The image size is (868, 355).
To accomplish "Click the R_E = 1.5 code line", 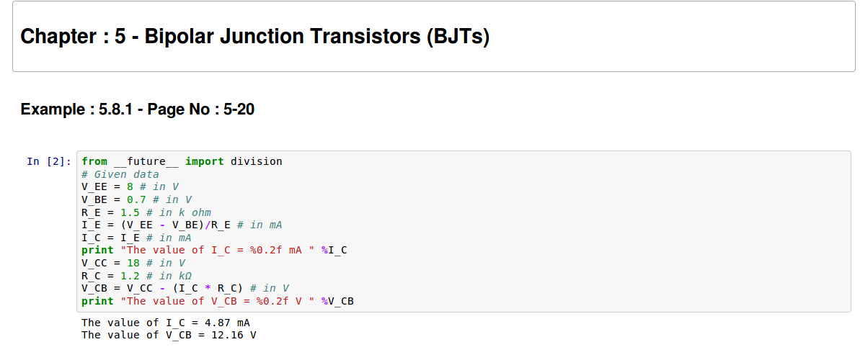I will 146,212.
